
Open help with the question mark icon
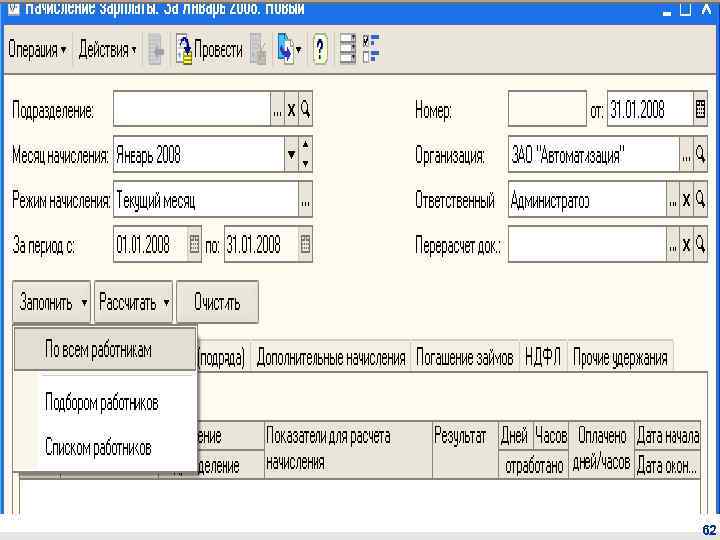pyautogui.click(x=320, y=50)
